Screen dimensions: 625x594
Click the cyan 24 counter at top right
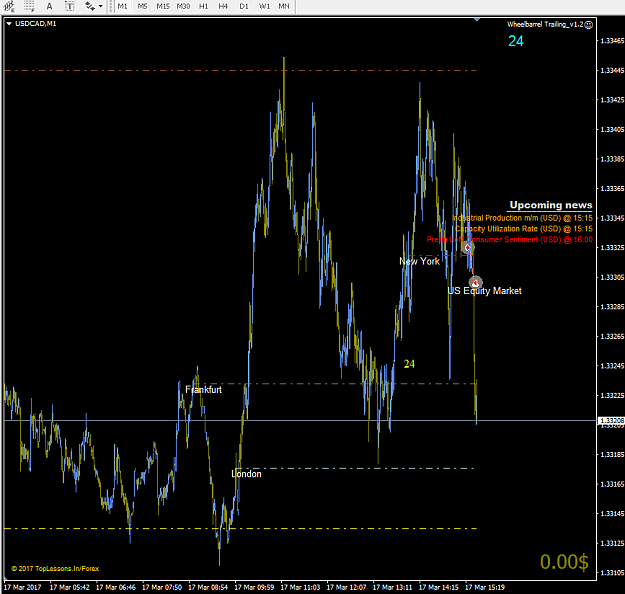(x=516, y=41)
